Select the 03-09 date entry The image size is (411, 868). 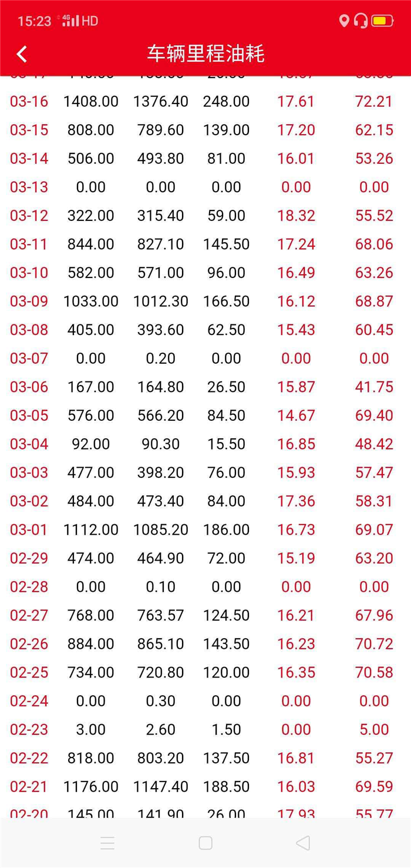(29, 301)
